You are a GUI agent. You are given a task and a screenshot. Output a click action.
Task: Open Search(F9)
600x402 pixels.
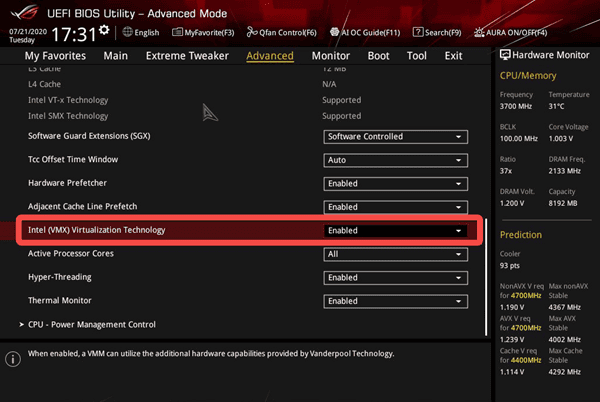coord(437,33)
